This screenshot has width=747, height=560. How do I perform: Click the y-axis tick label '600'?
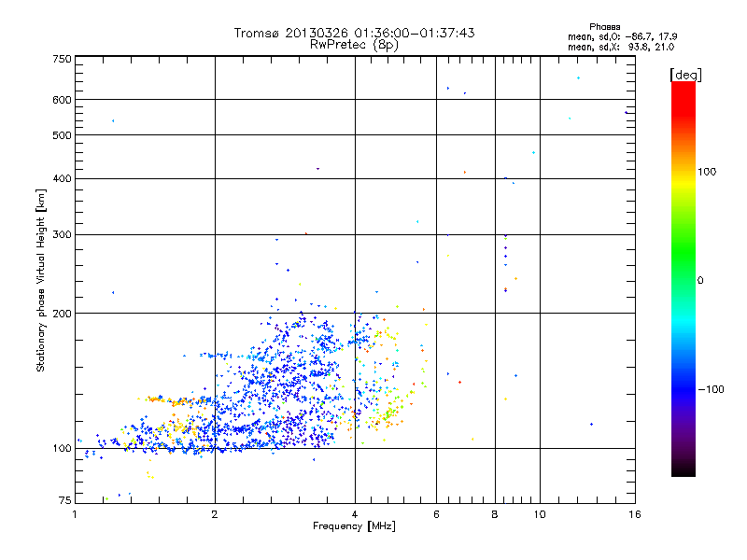62,100
